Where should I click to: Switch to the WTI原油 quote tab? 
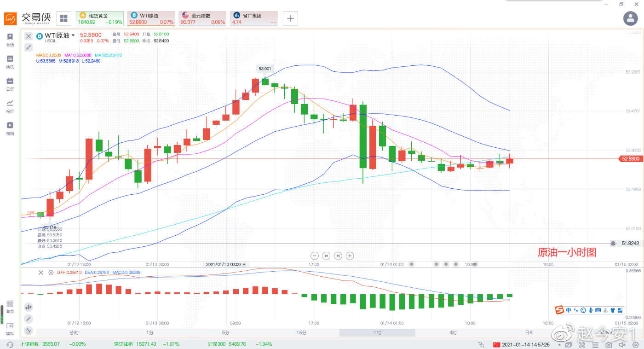click(151, 18)
